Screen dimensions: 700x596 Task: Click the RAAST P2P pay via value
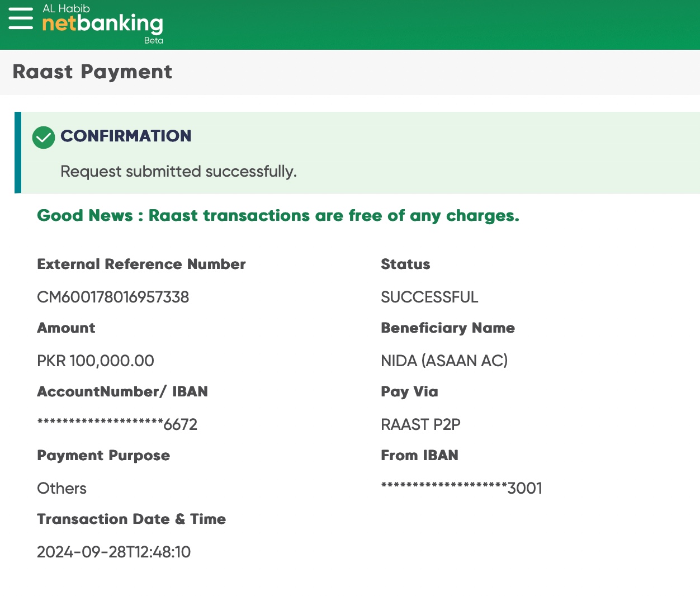click(x=420, y=424)
